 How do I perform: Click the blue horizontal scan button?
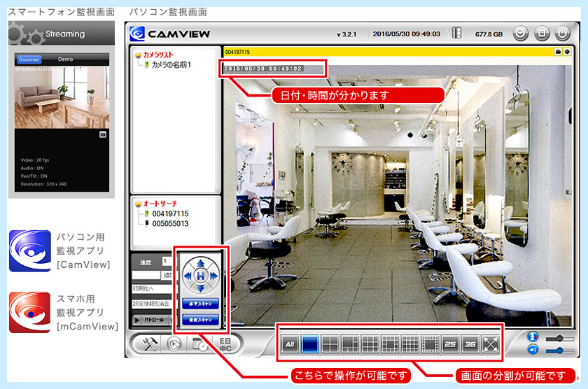coord(201,304)
